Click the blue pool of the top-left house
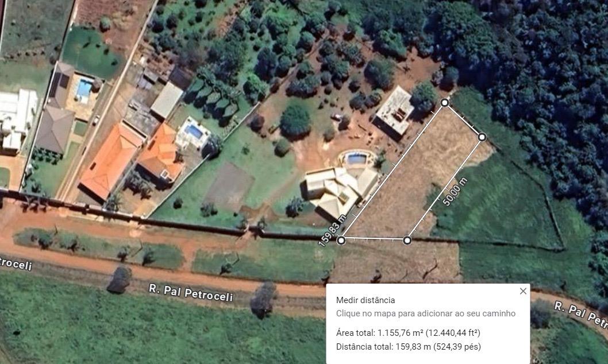 (83, 88)
